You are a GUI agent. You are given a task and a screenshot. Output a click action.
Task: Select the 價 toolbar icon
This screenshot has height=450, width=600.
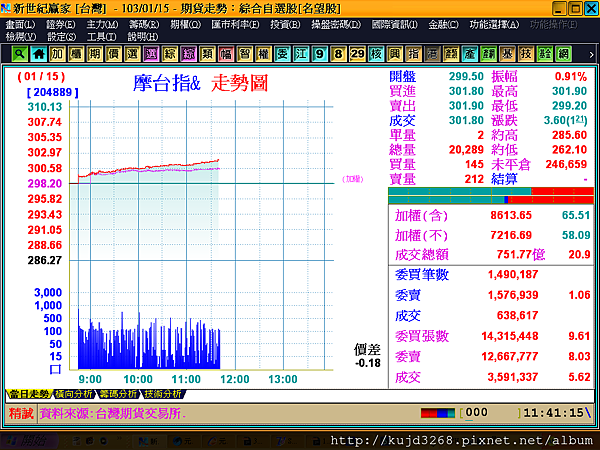point(113,54)
